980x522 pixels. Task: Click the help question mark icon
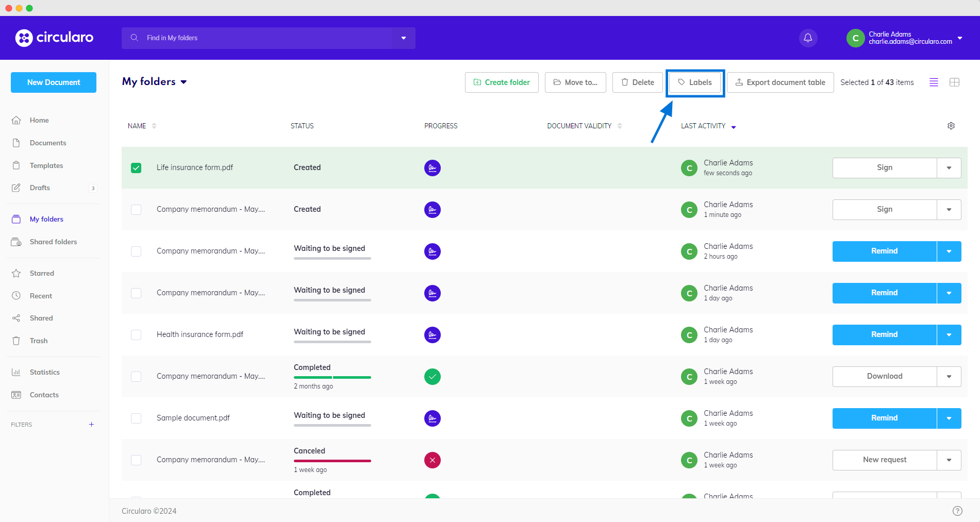[x=957, y=511]
